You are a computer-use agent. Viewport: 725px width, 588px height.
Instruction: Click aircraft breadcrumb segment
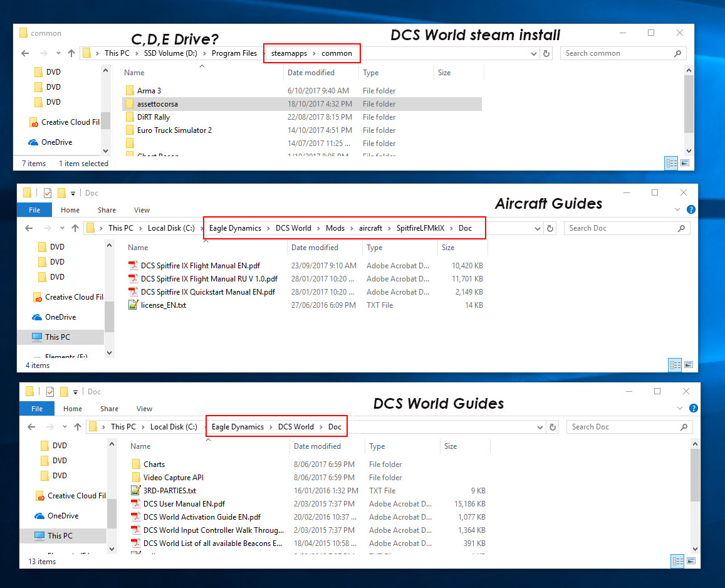370,228
